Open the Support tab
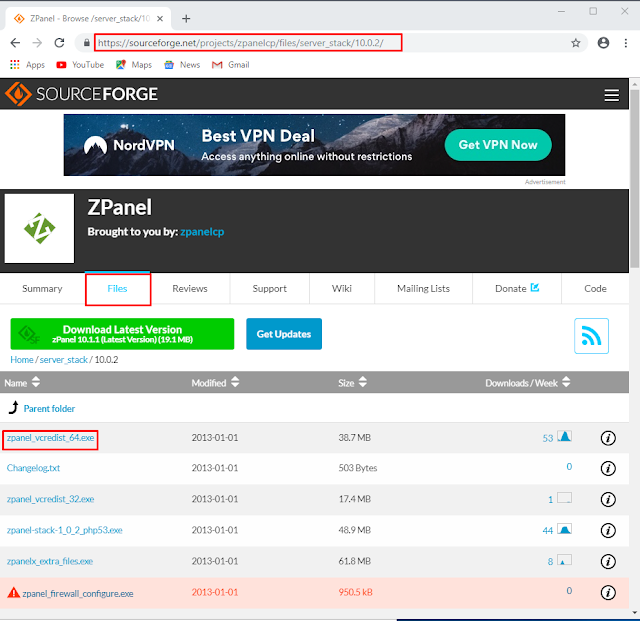The height and width of the screenshot is (621, 640). point(270,289)
